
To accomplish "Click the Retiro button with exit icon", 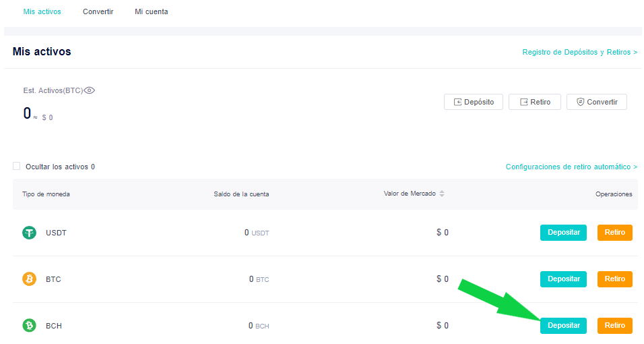I will 534,102.
